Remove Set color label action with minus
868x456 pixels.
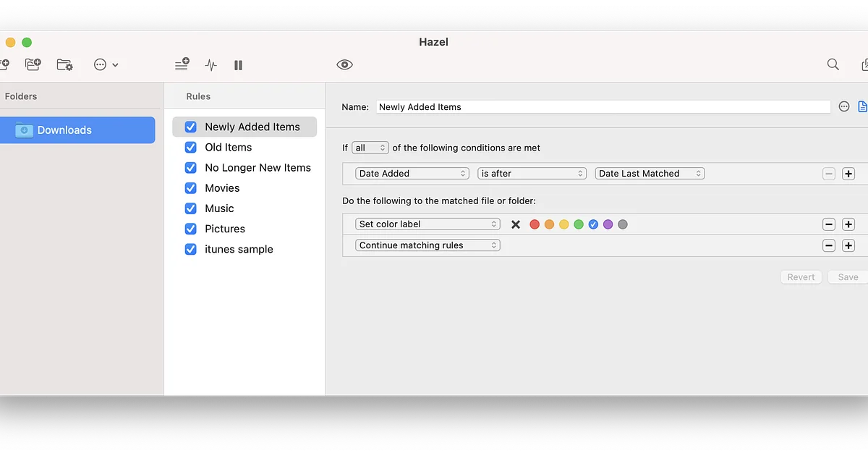coord(829,224)
